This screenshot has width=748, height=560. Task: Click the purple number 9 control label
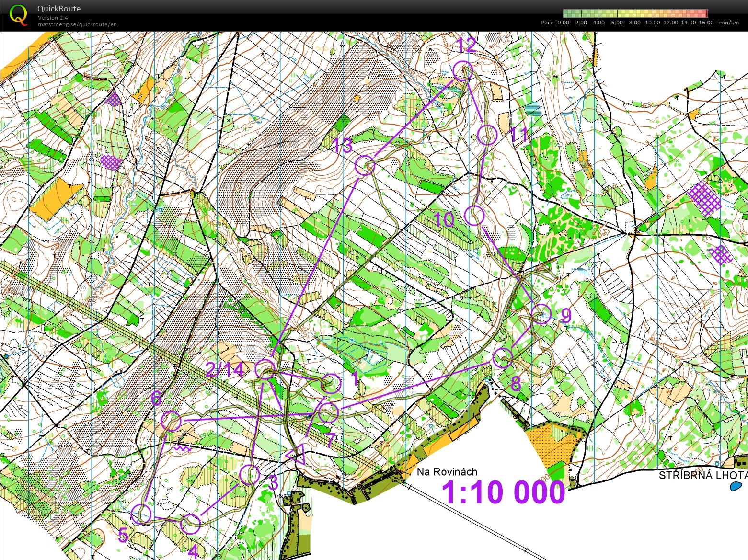pyautogui.click(x=566, y=316)
